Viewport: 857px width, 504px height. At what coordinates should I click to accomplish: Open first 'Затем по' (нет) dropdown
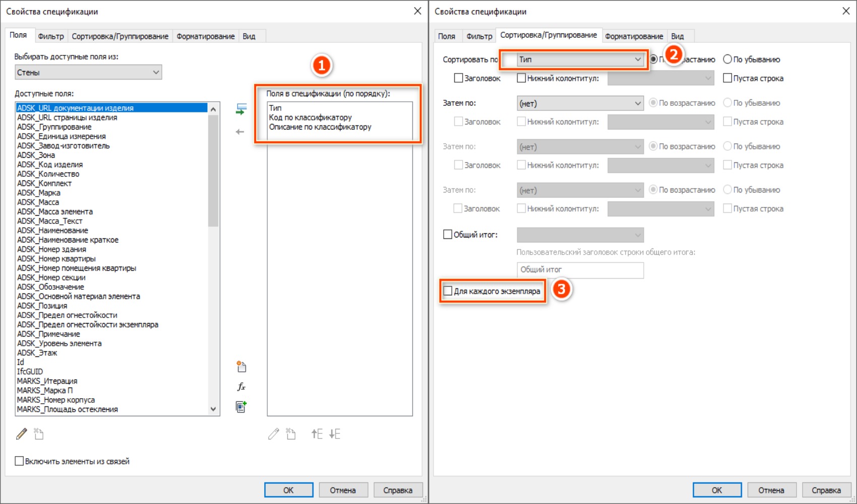click(580, 103)
